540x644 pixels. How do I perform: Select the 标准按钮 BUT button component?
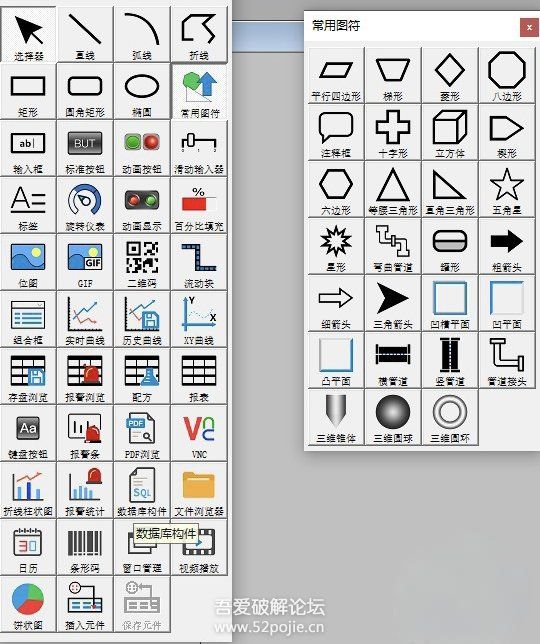click(x=85, y=148)
